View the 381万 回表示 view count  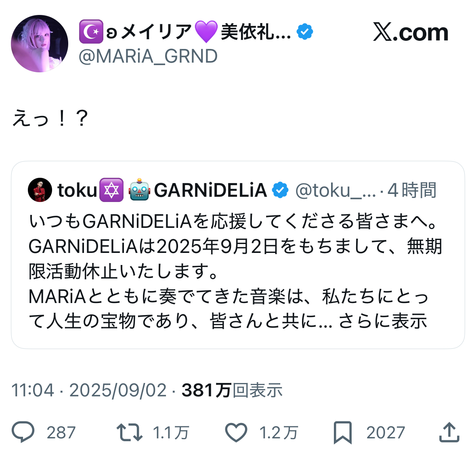point(232,390)
